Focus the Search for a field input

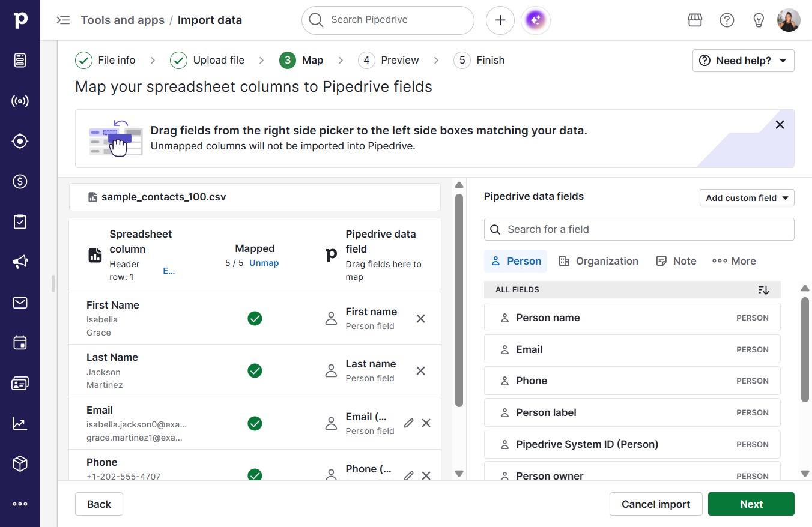[x=639, y=229]
